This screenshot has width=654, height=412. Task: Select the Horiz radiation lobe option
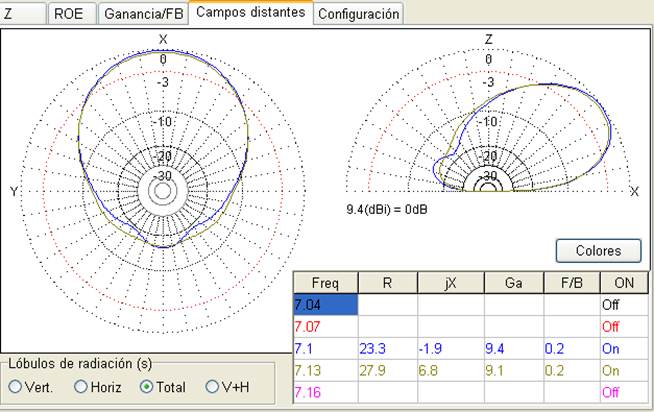[82, 386]
